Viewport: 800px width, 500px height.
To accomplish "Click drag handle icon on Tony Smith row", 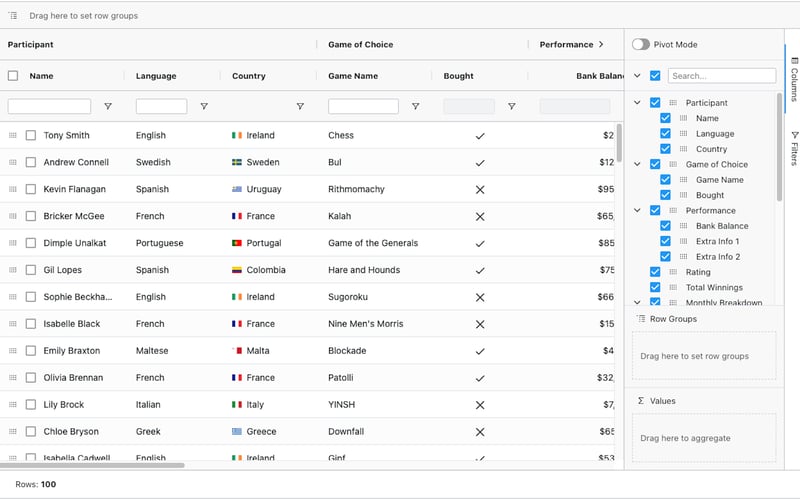I will click(13, 135).
